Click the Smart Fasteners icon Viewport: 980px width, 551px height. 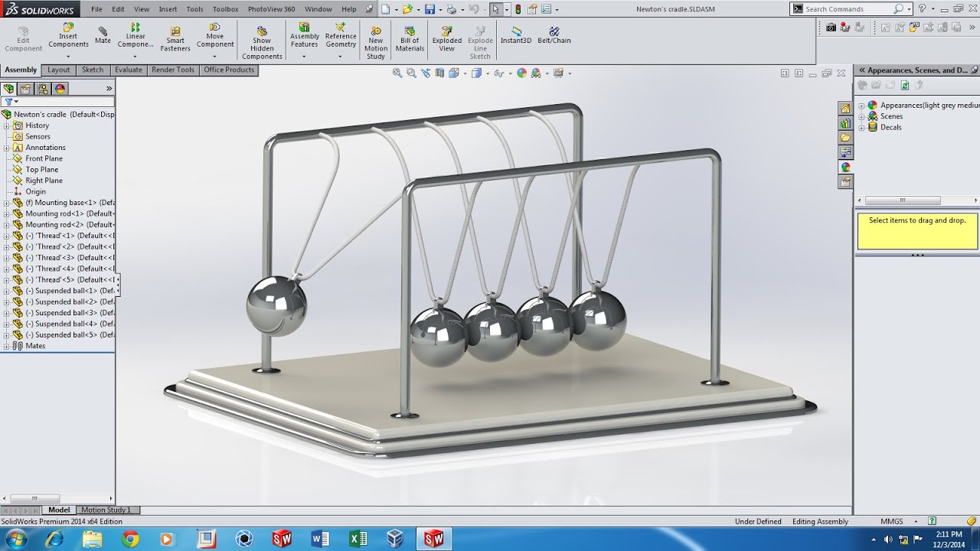(x=175, y=40)
